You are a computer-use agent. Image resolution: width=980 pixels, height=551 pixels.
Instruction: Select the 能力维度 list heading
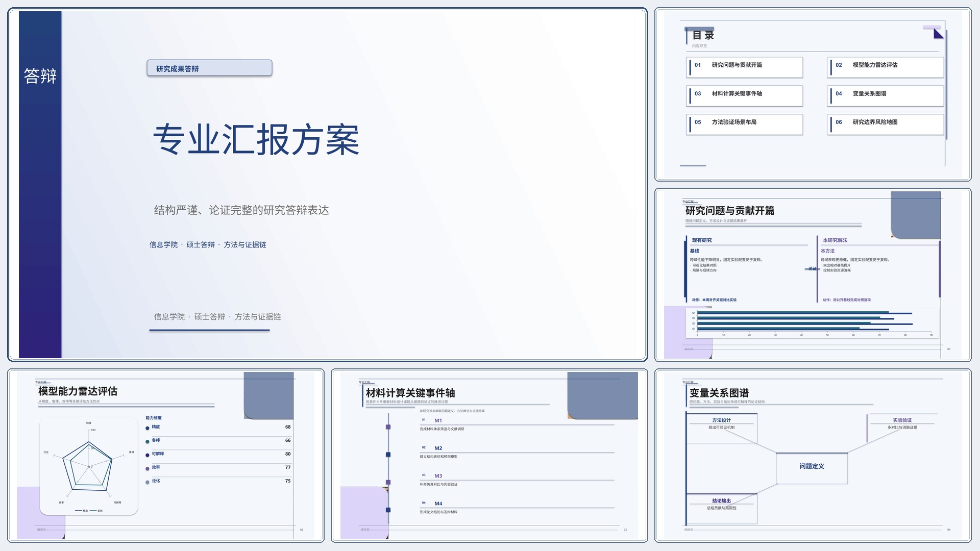pos(154,418)
